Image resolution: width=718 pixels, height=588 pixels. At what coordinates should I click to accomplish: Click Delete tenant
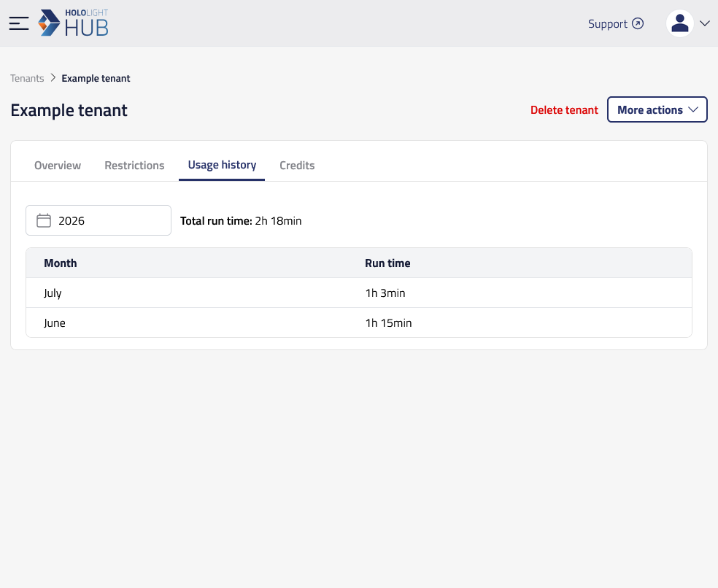tap(564, 110)
